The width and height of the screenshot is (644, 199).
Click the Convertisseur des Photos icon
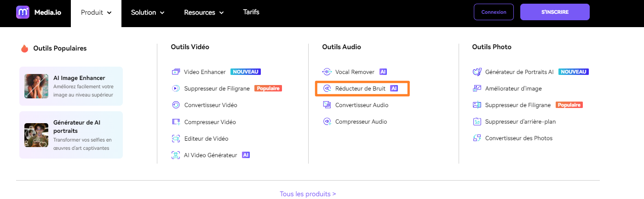(x=477, y=138)
